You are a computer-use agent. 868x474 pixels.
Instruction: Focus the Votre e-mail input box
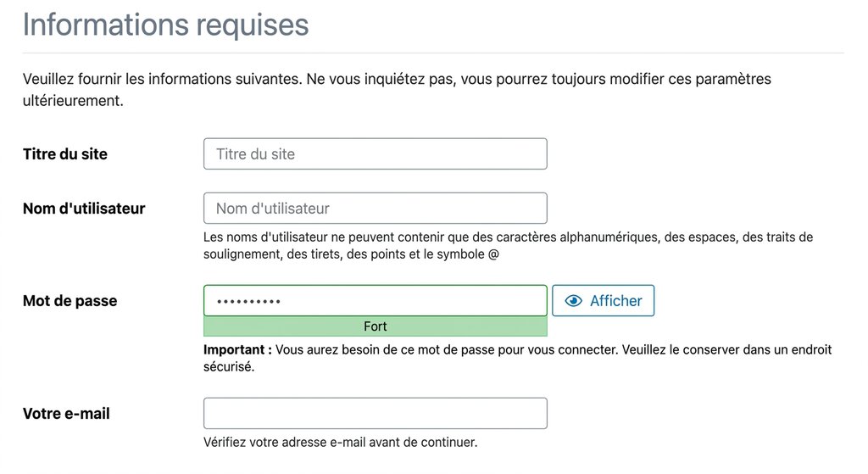[375, 414]
